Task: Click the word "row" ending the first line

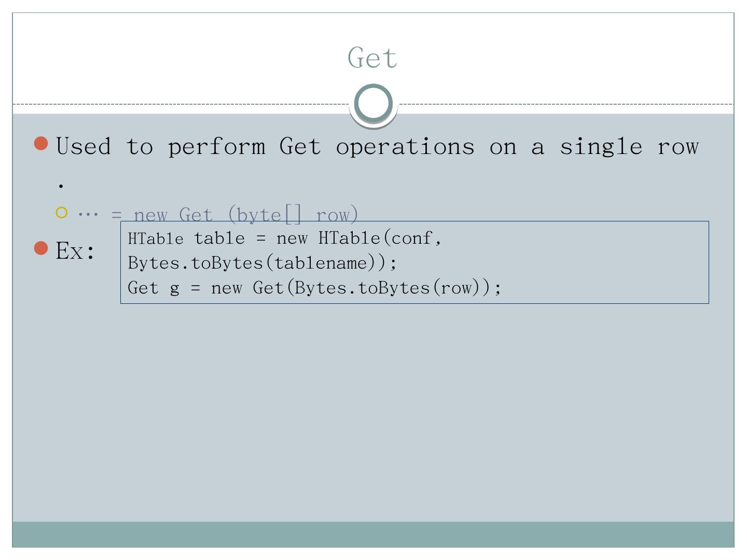Action: click(677, 147)
